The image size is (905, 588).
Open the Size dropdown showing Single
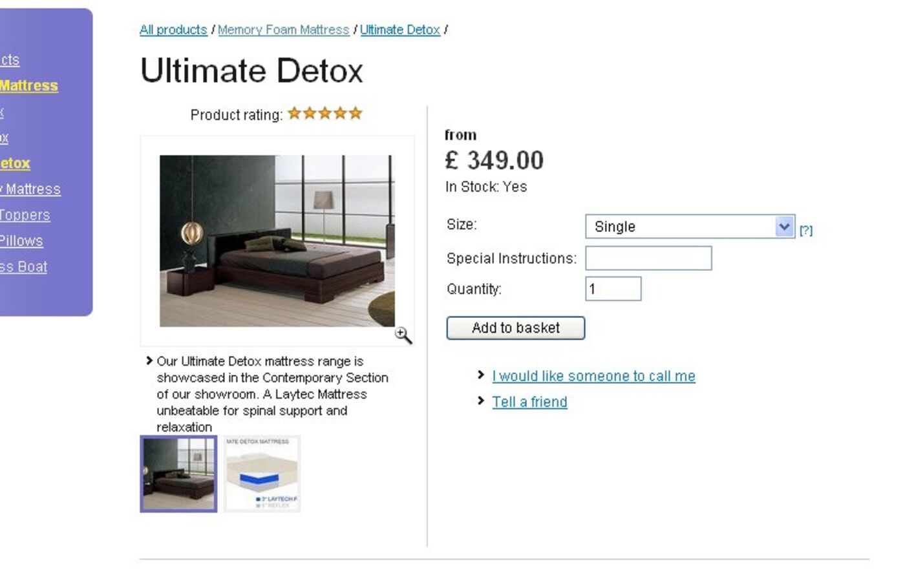(x=690, y=227)
